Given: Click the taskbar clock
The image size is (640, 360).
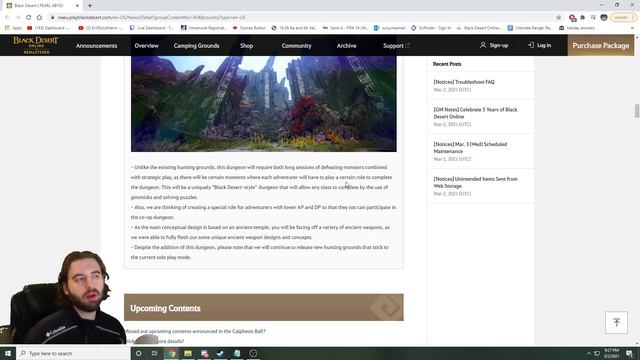Looking at the screenshot, I should point(611,353).
